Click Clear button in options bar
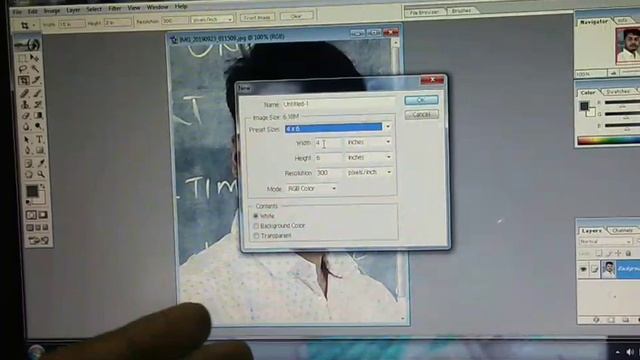Screen dimensions: 640x360 coord(297,16)
